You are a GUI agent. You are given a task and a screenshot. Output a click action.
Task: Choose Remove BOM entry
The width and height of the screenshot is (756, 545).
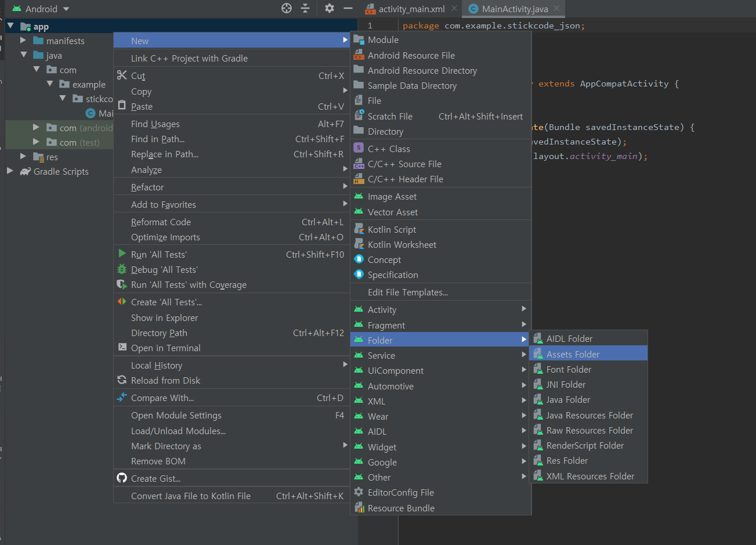231,461
